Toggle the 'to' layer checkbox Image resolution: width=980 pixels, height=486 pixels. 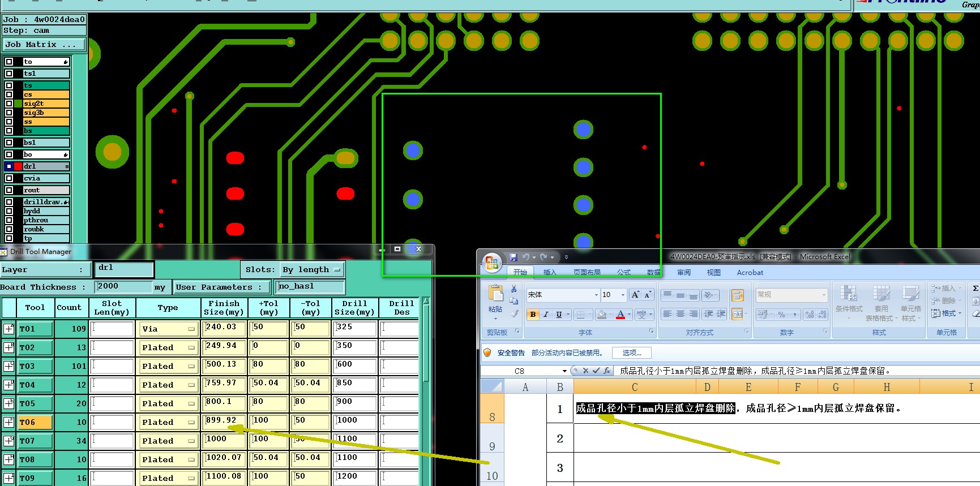pyautogui.click(x=9, y=62)
